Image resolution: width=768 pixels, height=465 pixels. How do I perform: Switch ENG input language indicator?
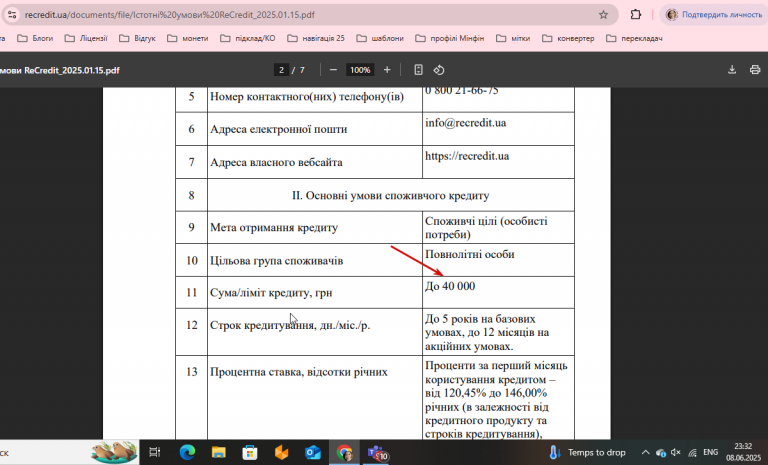pos(710,452)
